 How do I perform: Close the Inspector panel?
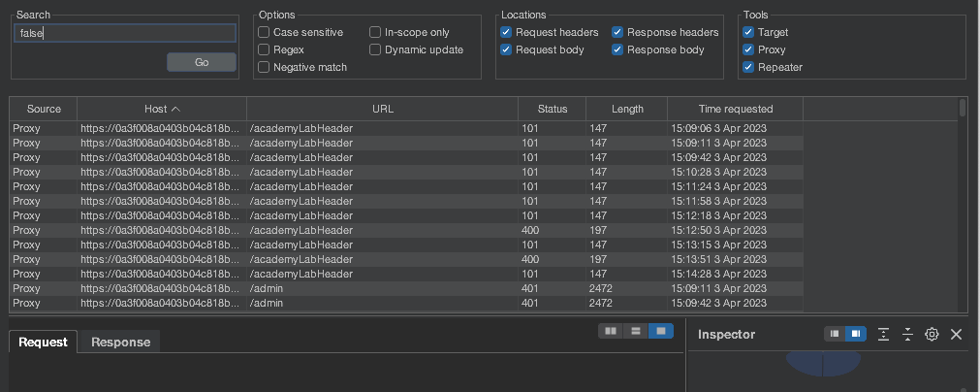point(956,334)
